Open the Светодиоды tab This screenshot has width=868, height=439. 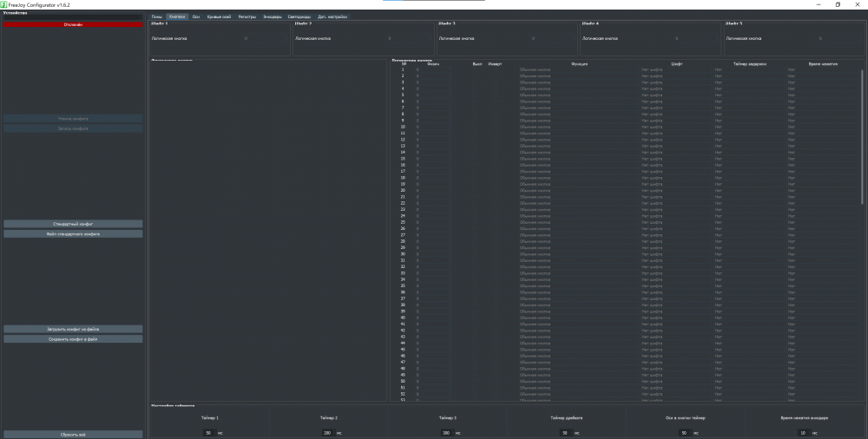click(x=299, y=16)
